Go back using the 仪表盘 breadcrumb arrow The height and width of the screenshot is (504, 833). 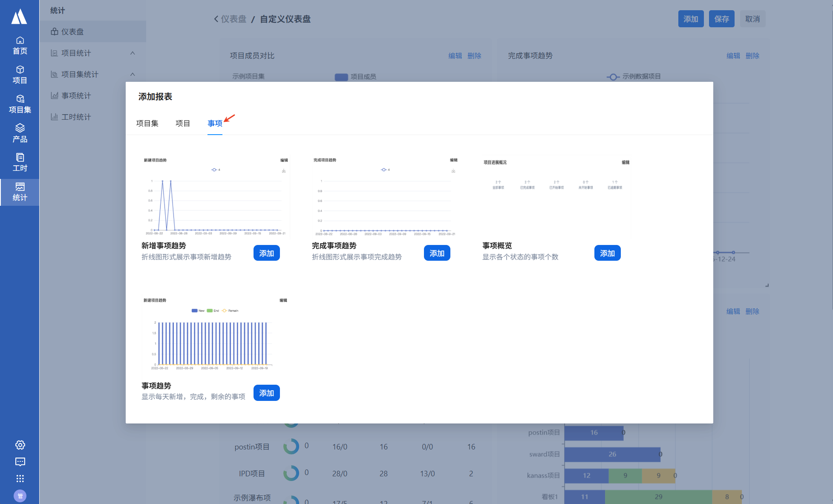point(216,19)
